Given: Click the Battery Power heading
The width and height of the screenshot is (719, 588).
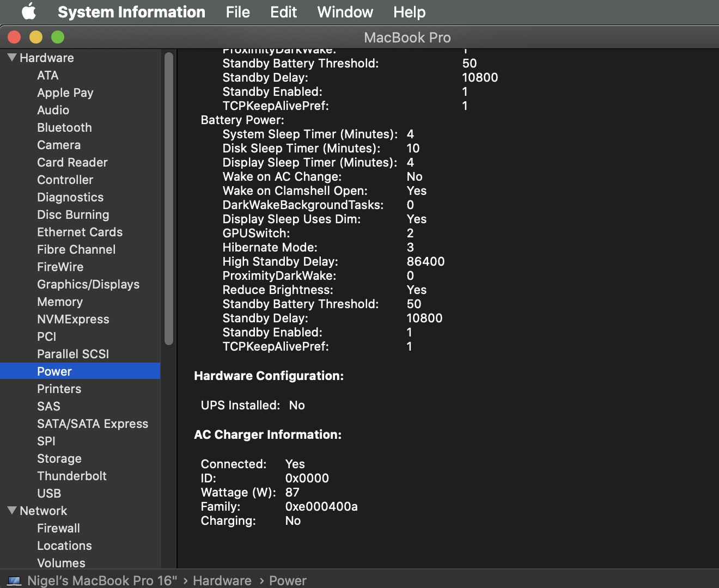Looking at the screenshot, I should coord(242,120).
